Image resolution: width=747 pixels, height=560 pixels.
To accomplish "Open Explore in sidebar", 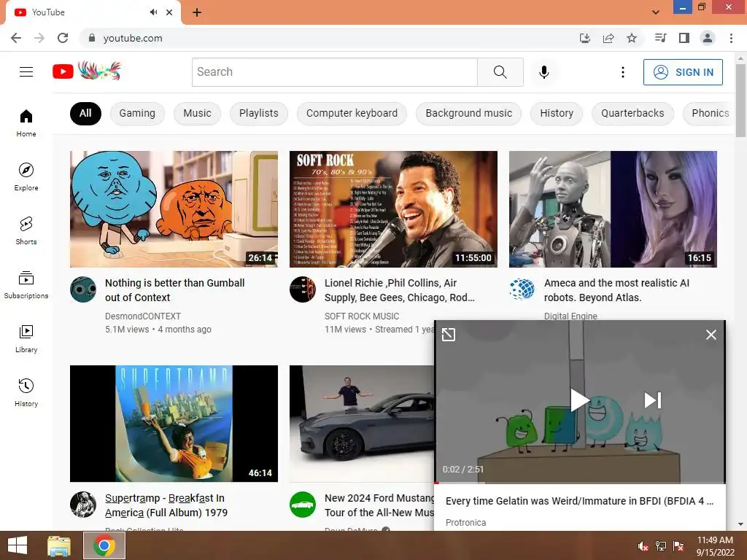I will 26,177.
